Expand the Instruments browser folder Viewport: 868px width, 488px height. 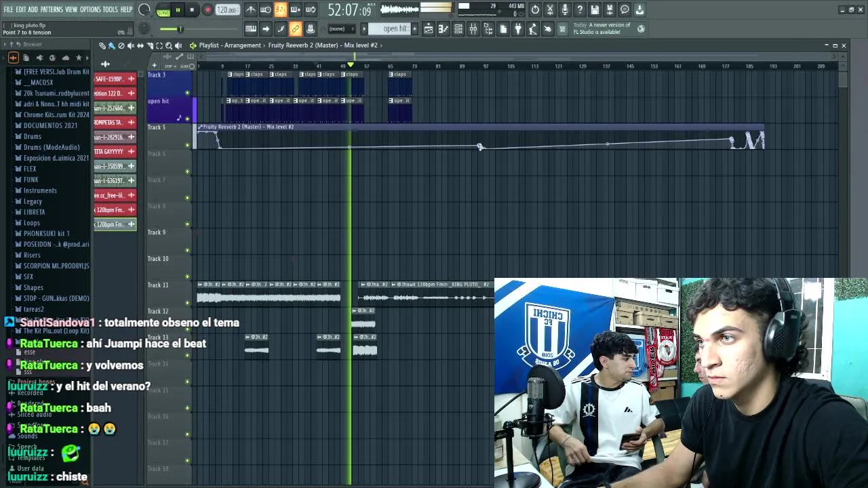40,190
